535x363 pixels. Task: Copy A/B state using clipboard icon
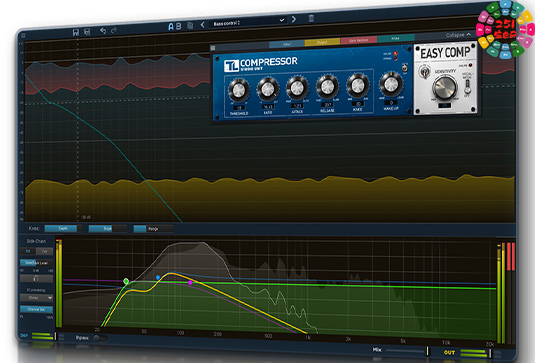(x=190, y=26)
